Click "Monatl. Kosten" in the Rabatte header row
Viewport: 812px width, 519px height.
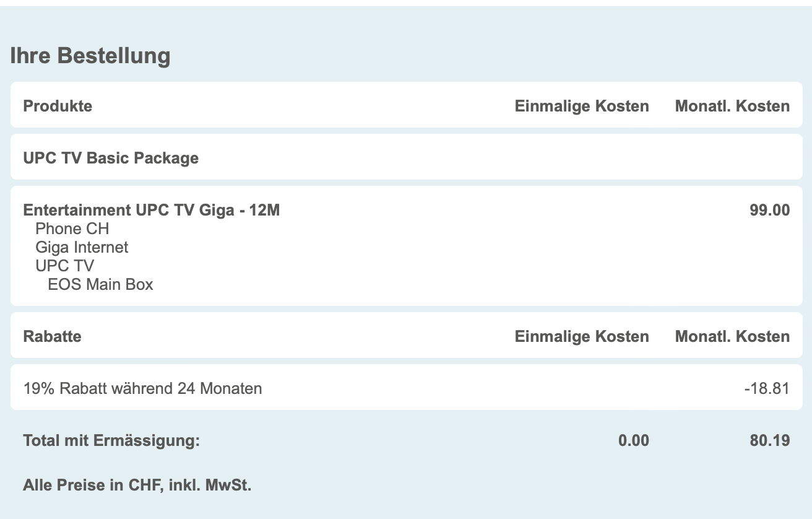pos(732,336)
